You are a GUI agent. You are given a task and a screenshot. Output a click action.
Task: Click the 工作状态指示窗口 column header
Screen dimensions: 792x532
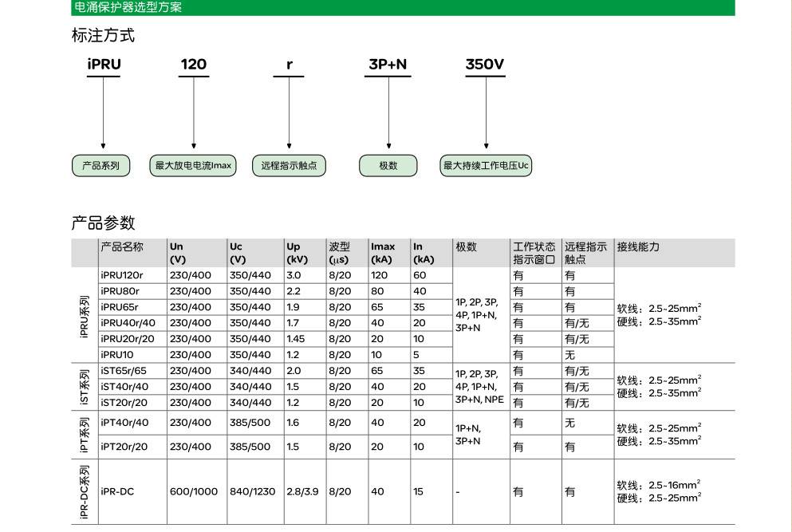pyautogui.click(x=534, y=253)
